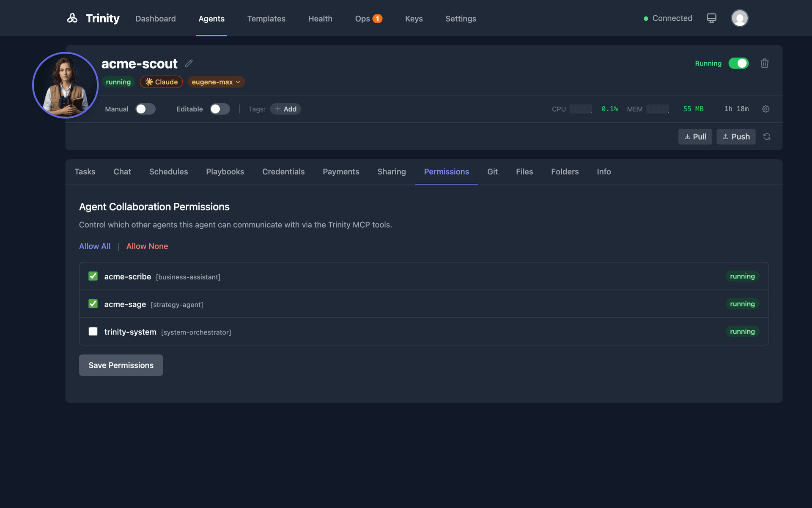
Task: Enable the Manual toggle
Action: pos(145,109)
